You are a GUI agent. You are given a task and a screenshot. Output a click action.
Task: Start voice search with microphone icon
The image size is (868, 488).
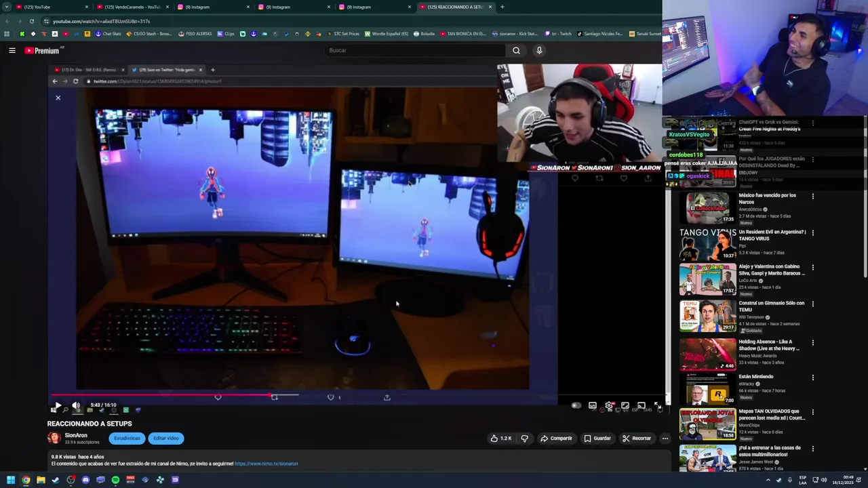point(539,50)
